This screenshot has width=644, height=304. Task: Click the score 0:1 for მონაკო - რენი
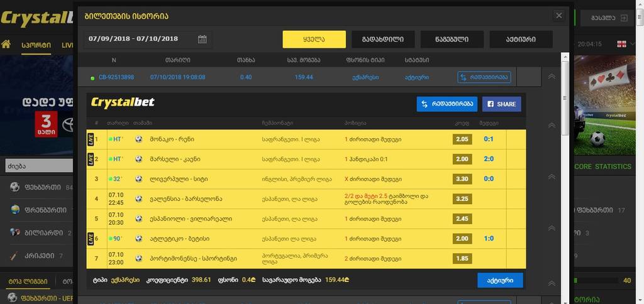(x=489, y=139)
